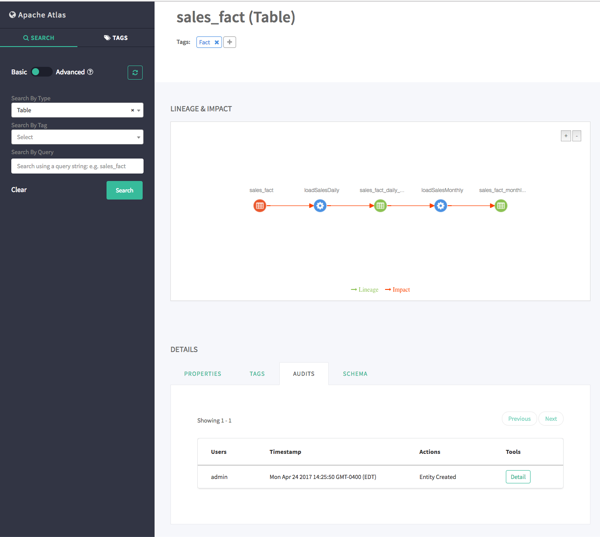Click the Next pagination button
600x537 pixels.
551,419
